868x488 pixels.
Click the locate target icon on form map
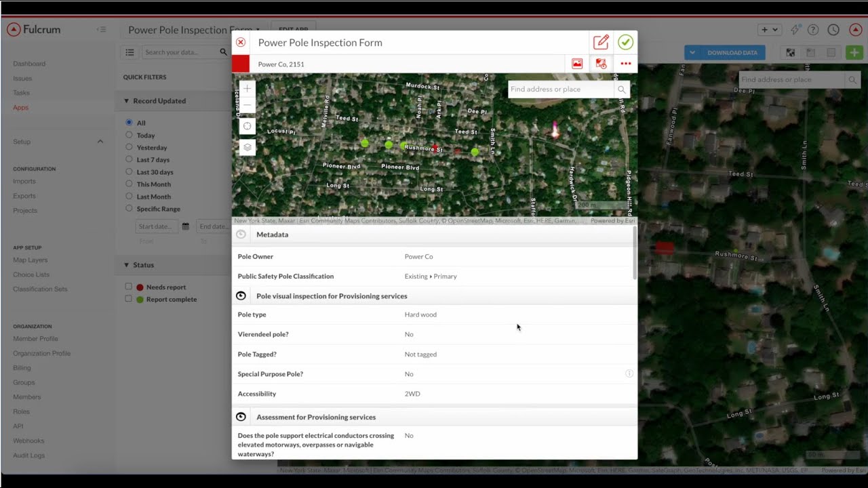[x=247, y=126]
